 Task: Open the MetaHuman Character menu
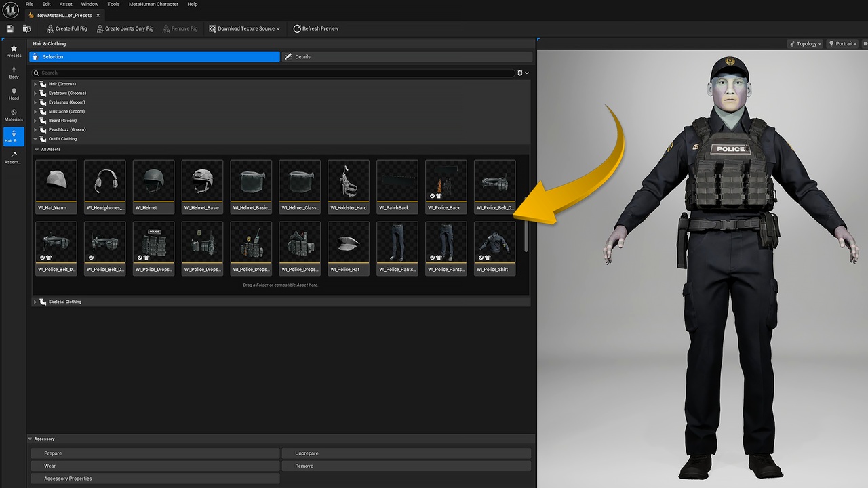coord(153,4)
